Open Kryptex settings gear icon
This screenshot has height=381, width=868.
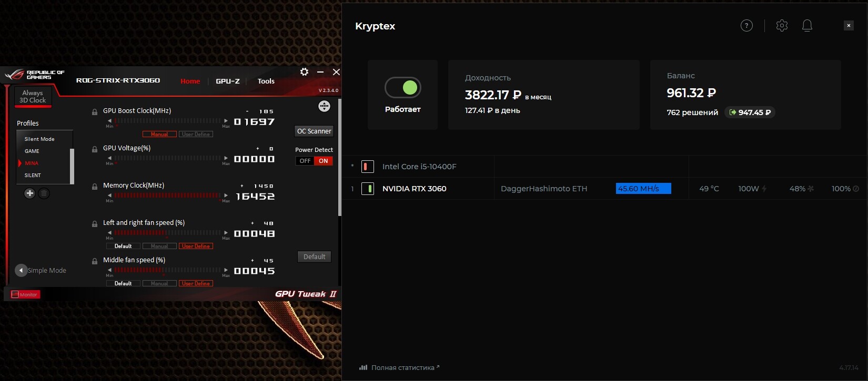[782, 25]
